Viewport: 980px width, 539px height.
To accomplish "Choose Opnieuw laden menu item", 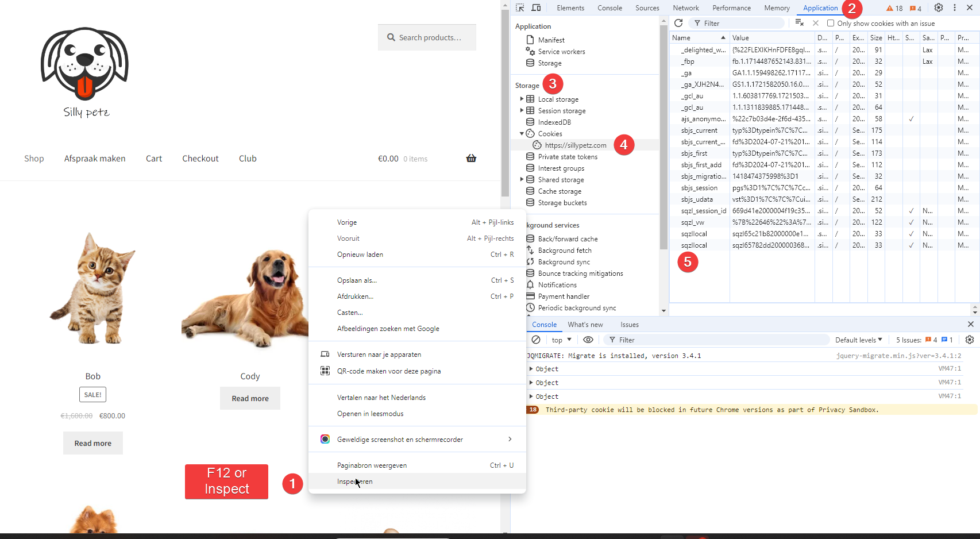I will point(417,255).
